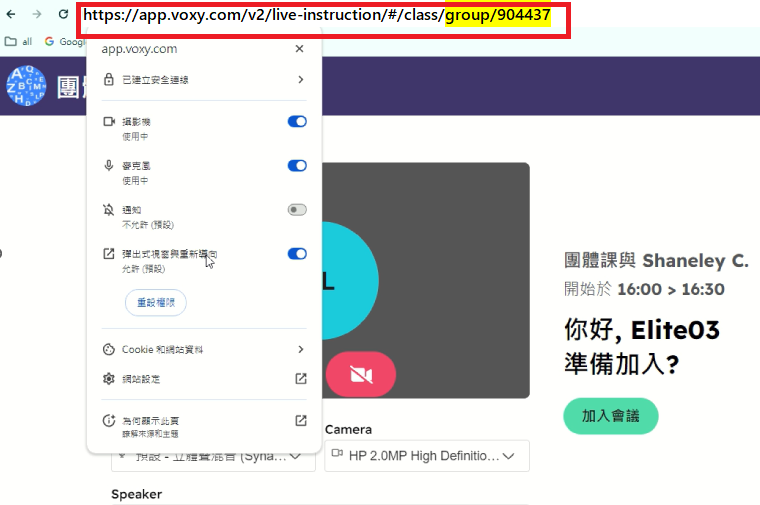Turn off the camera permission toggle
760x505 pixels.
click(x=297, y=122)
